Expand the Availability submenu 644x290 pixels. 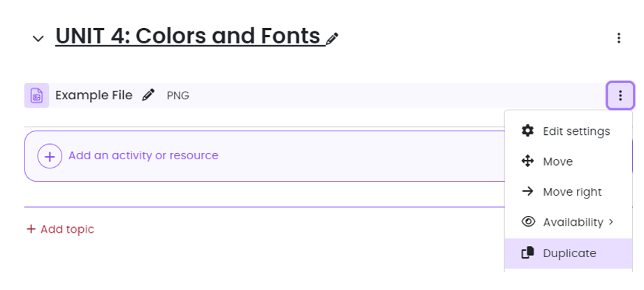pos(610,222)
